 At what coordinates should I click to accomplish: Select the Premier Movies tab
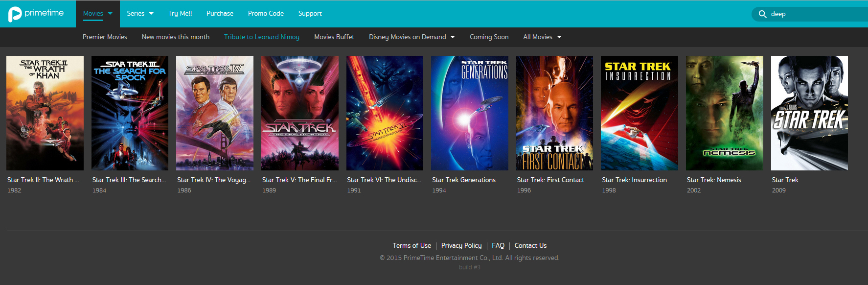click(105, 37)
